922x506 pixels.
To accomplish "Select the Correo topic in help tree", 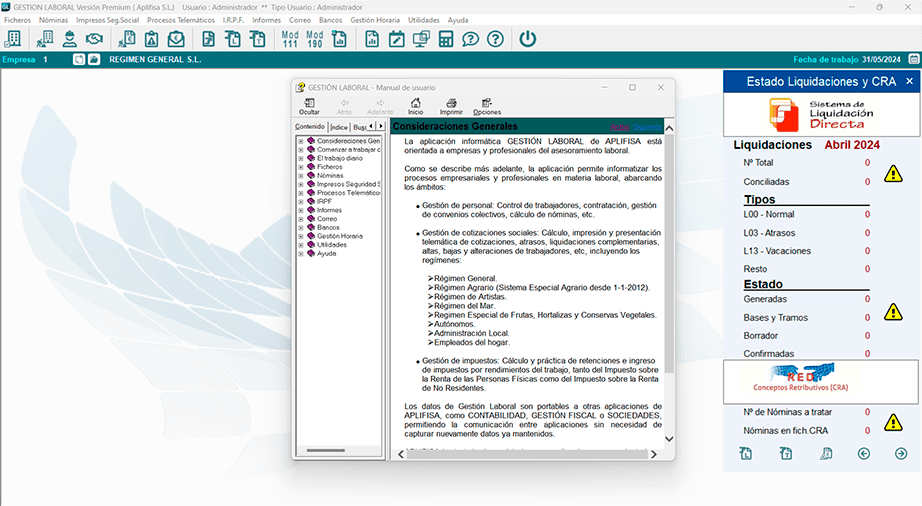I will click(x=327, y=219).
